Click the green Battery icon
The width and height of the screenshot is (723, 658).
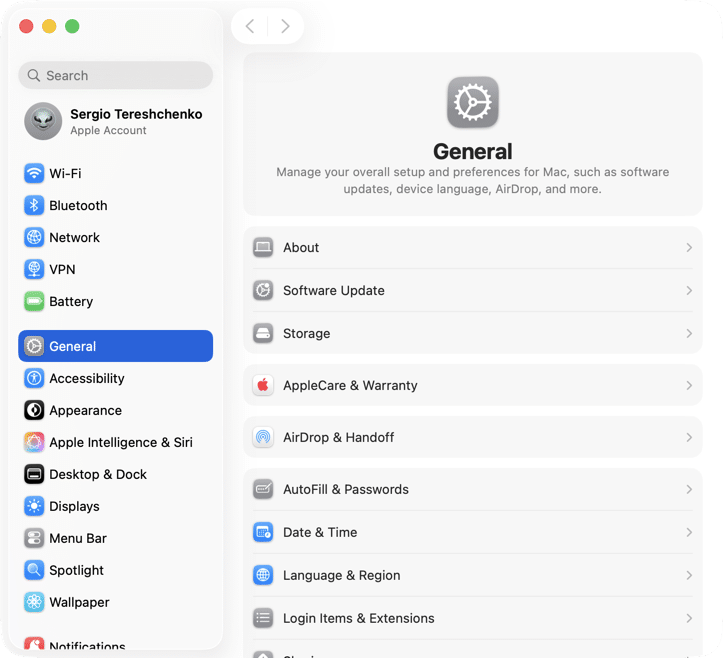[x=34, y=301]
